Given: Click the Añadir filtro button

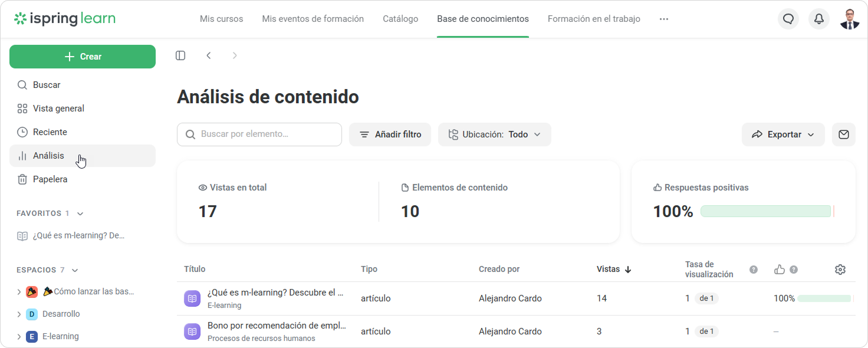Looking at the screenshot, I should coord(390,134).
